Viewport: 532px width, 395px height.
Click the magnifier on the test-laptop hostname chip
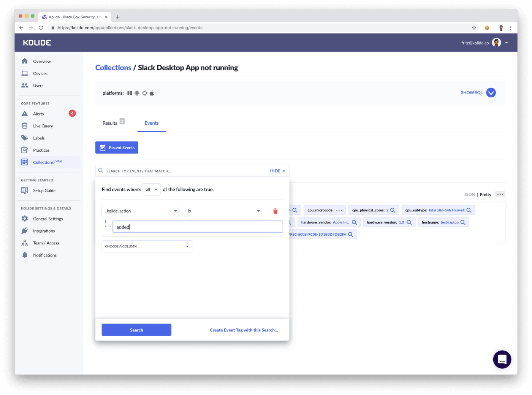(463, 222)
